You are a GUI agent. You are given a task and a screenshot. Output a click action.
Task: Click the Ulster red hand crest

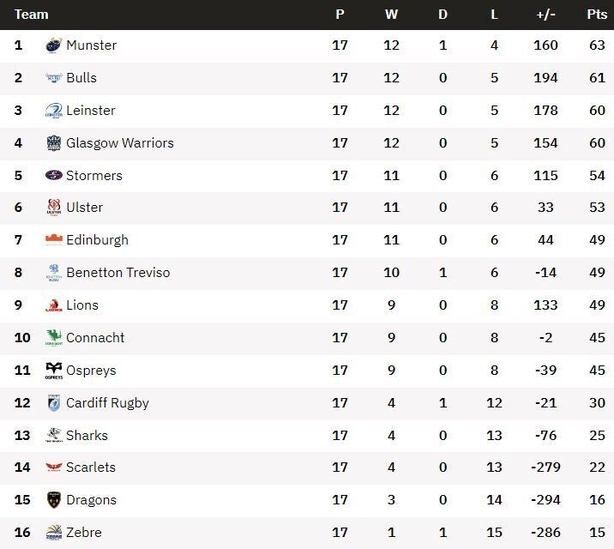coord(54,207)
